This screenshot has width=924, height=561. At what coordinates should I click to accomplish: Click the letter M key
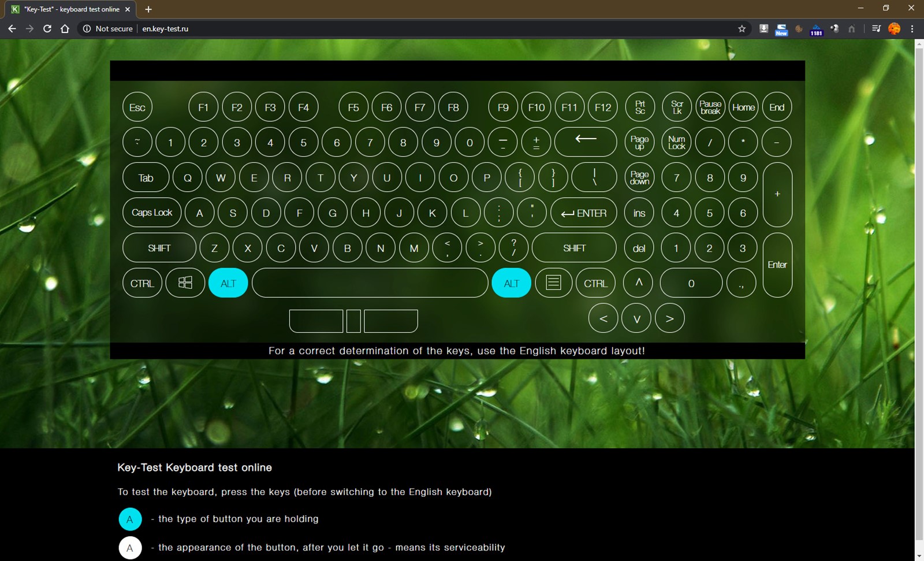414,248
